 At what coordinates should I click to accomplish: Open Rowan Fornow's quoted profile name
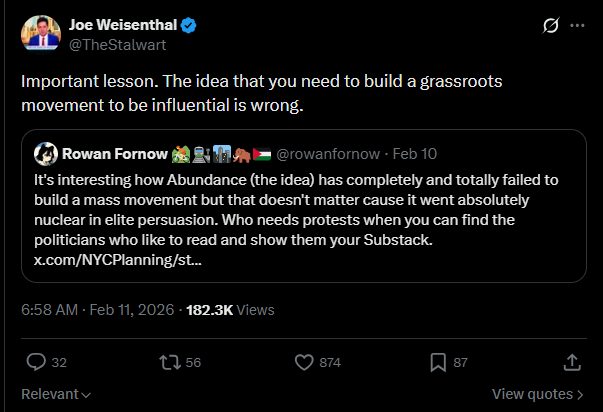pos(116,154)
